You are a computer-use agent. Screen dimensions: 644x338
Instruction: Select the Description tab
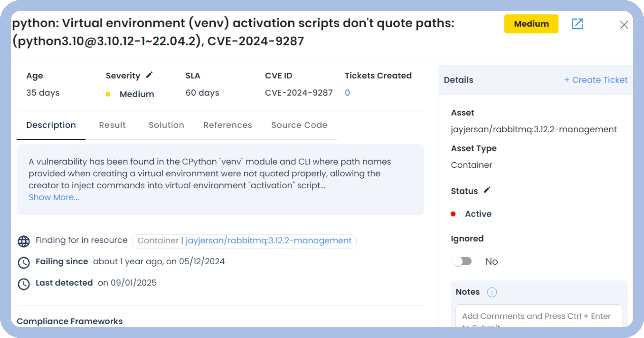51,125
